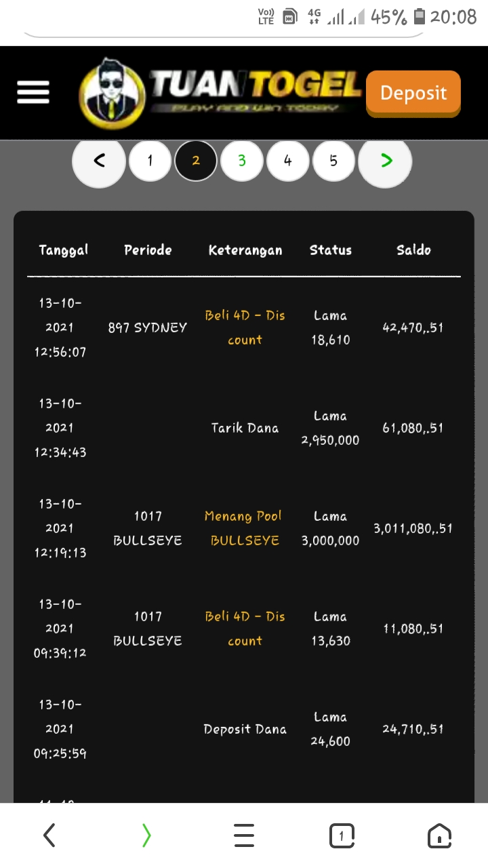This screenshot has width=488, height=868.
Task: Tap browser forward arrow
Action: click(146, 835)
